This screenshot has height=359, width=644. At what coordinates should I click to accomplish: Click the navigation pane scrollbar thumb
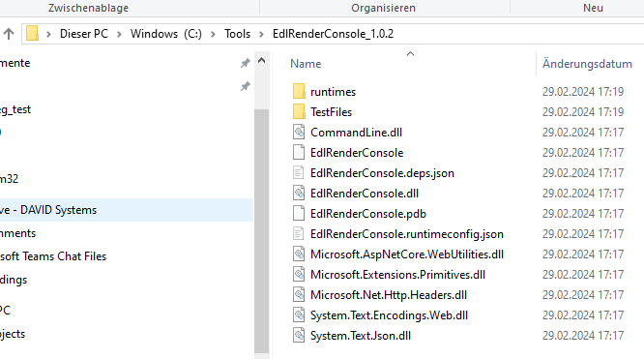(x=262, y=231)
